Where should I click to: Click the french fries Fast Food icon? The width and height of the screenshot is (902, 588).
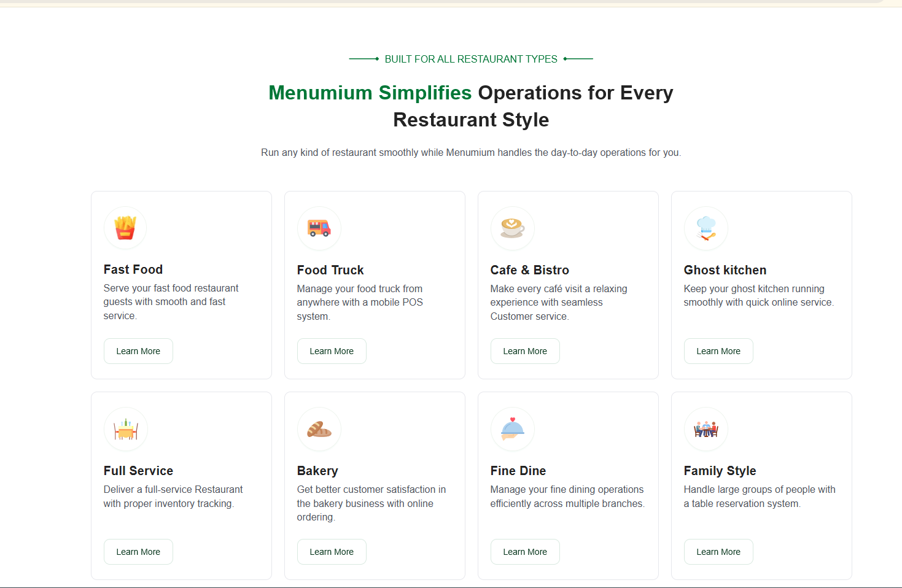click(125, 228)
